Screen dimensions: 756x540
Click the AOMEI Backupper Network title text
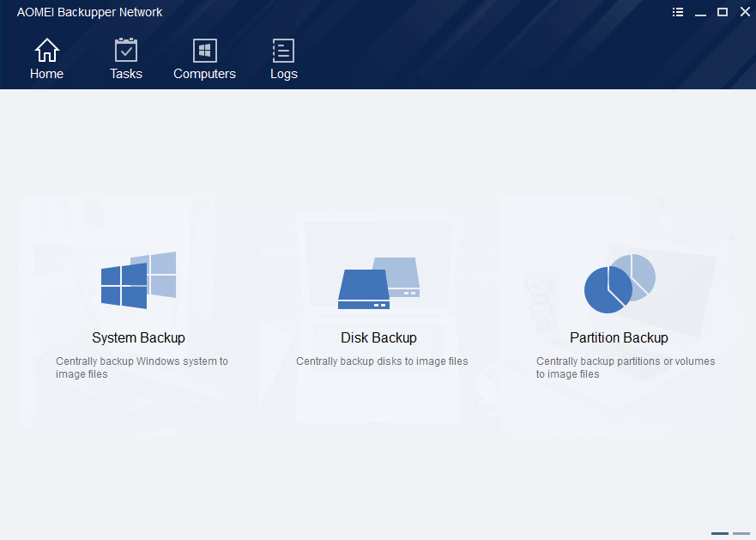(x=90, y=12)
